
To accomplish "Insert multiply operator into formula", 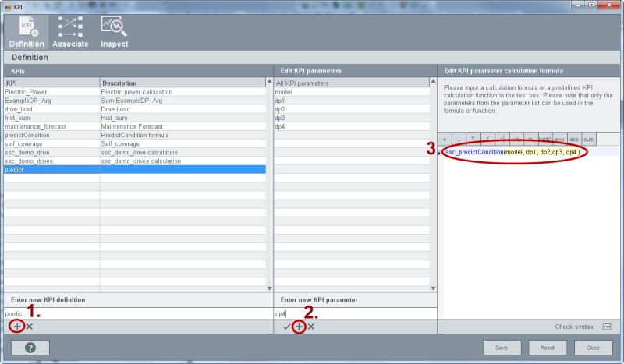I will click(x=473, y=140).
